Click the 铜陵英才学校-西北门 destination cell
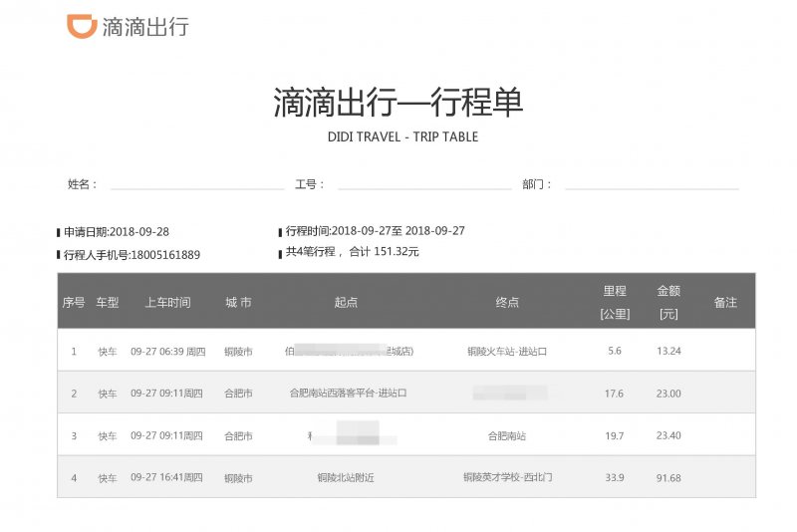Screen dimensions: 797x532 [508, 477]
